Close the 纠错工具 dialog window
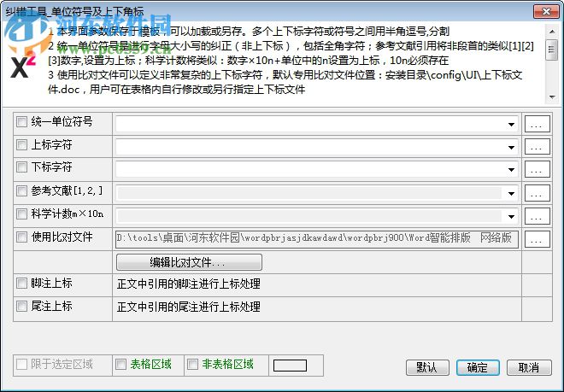 coord(546,11)
